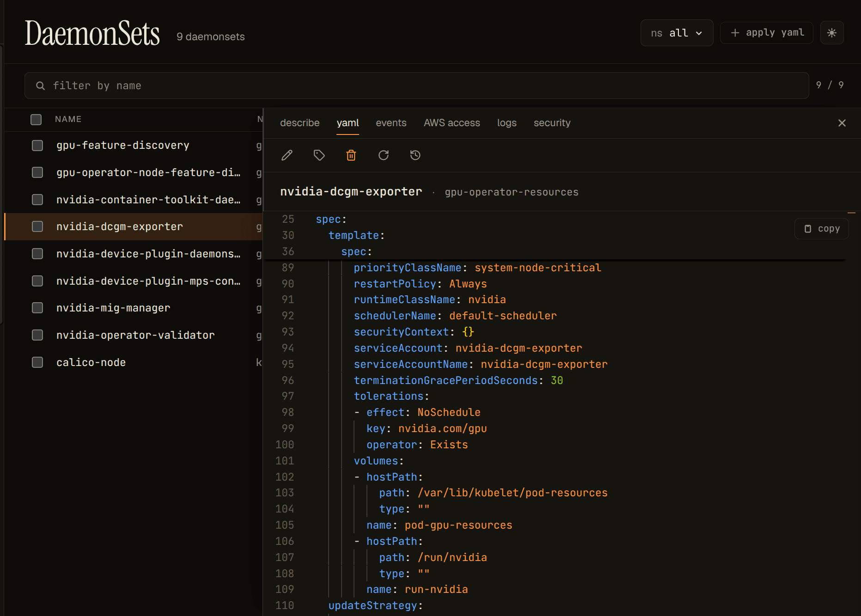The width and height of the screenshot is (861, 616).
Task: Check the gpu-feature-discovery checkbox
Action: pyautogui.click(x=37, y=146)
